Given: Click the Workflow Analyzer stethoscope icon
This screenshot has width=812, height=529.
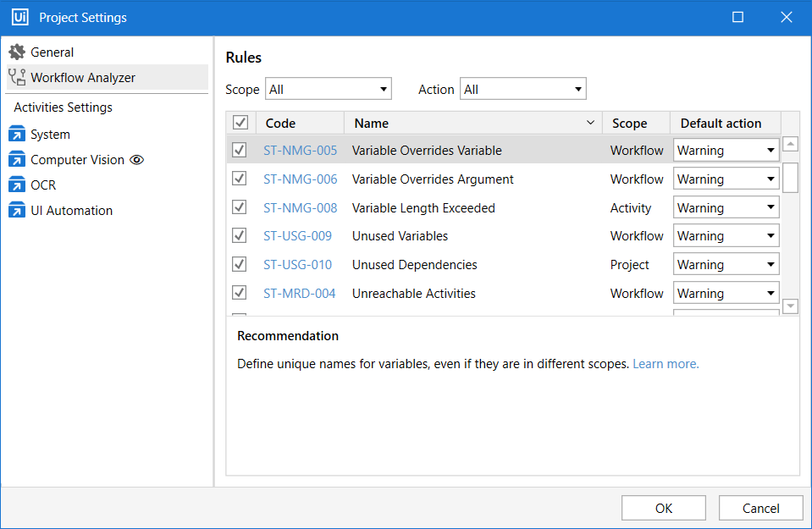Looking at the screenshot, I should (17, 78).
